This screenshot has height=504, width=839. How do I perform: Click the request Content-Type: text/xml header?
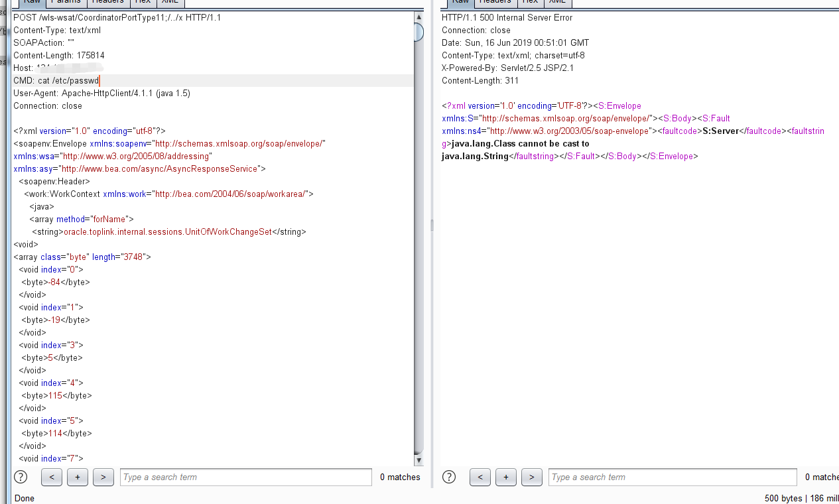[x=57, y=30]
